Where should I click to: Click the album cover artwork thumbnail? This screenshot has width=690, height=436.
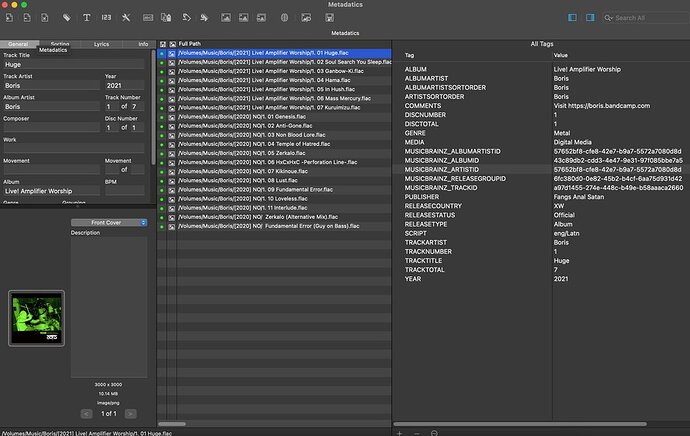click(x=37, y=318)
